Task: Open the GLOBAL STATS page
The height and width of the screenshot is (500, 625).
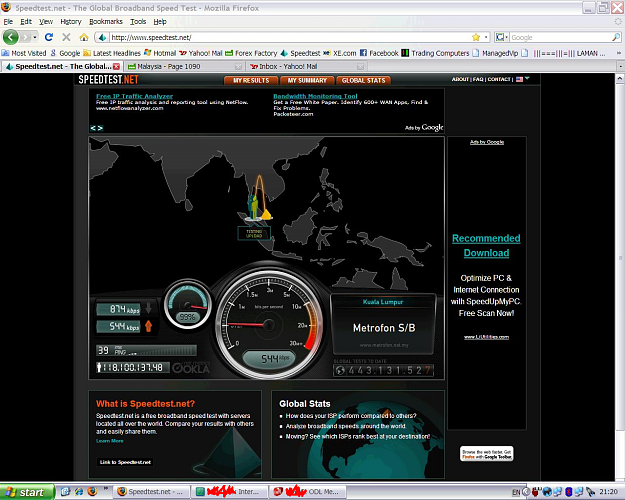Action: pyautogui.click(x=364, y=81)
